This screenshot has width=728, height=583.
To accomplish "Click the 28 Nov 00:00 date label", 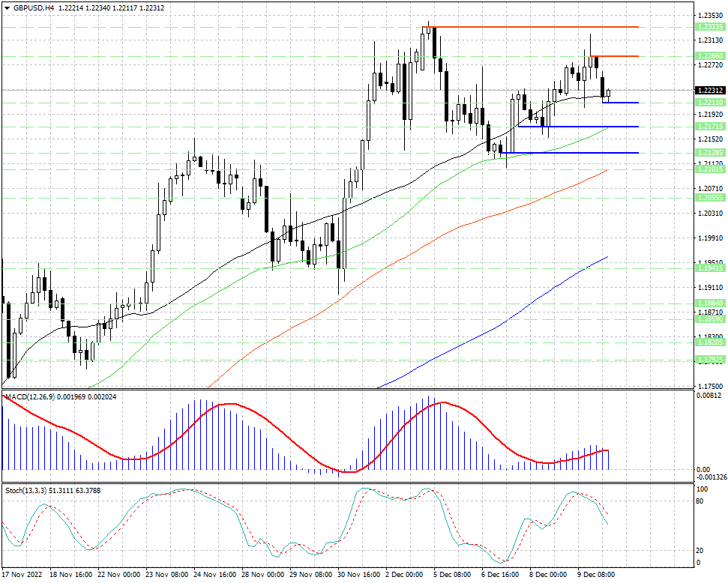I will coord(263,575).
